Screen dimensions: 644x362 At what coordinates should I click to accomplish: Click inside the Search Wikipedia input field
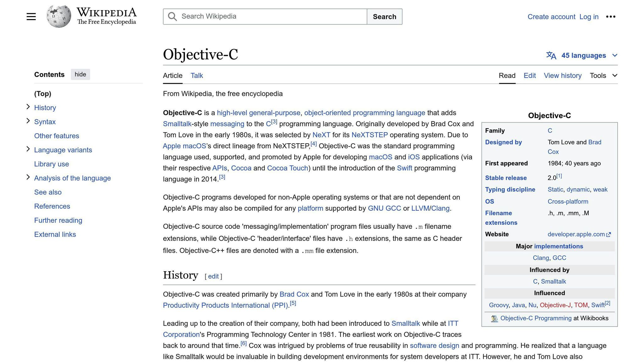tap(267, 16)
